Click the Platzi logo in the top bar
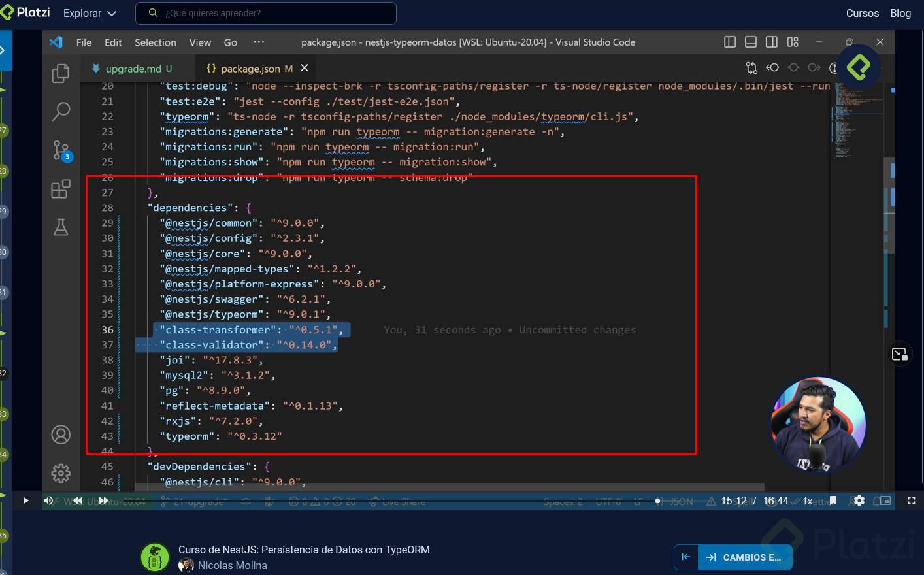The height and width of the screenshot is (575, 924). tap(25, 12)
